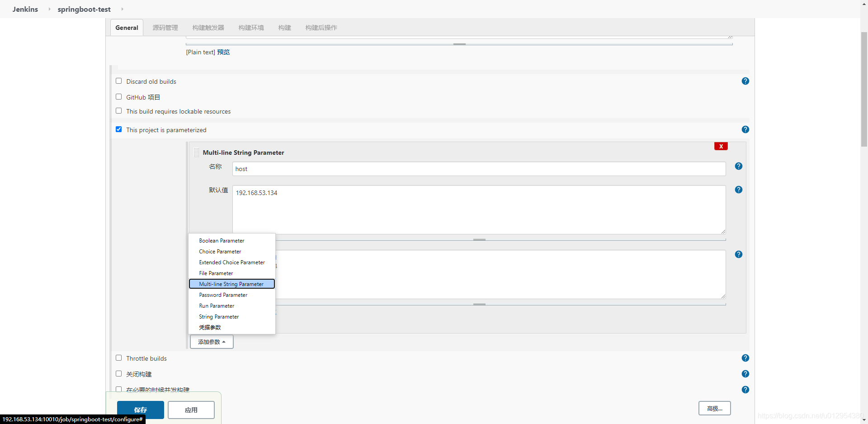Toggle the 关闭构建 checkbox
This screenshot has width=868, height=424.
click(119, 374)
